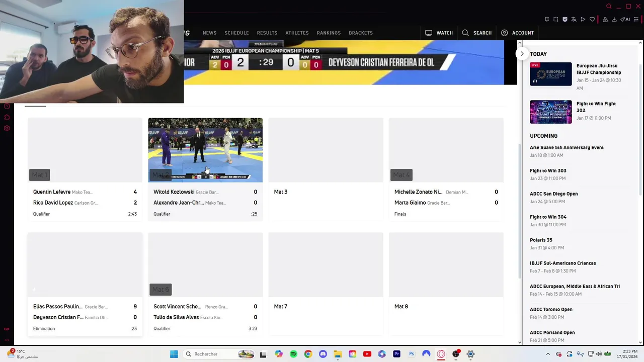Open the ACCOUNT button

click(x=518, y=33)
